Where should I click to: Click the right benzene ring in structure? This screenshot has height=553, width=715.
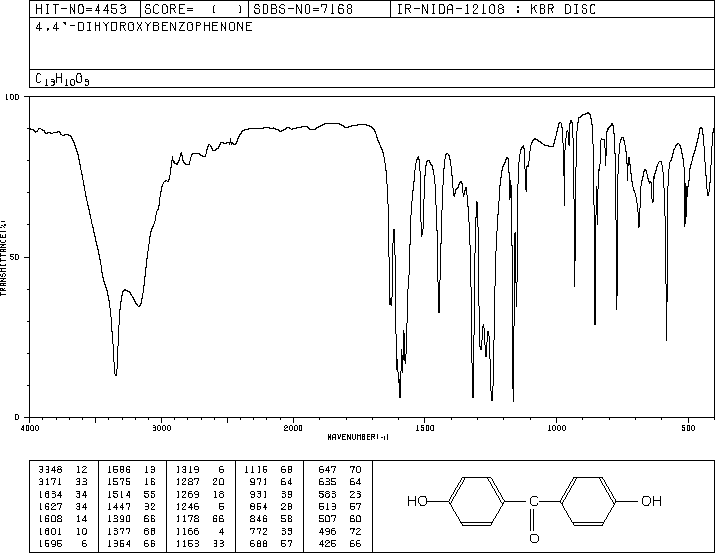589,501
